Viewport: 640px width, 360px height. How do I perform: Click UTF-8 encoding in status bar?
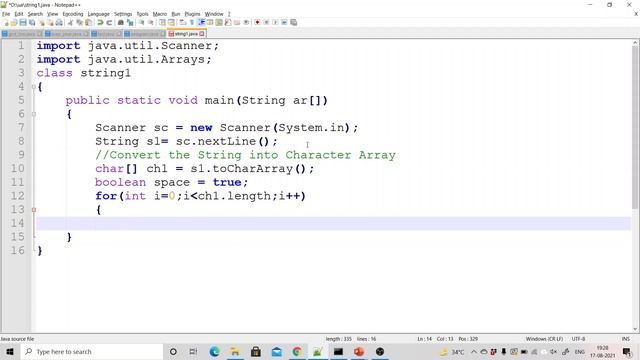click(x=578, y=339)
